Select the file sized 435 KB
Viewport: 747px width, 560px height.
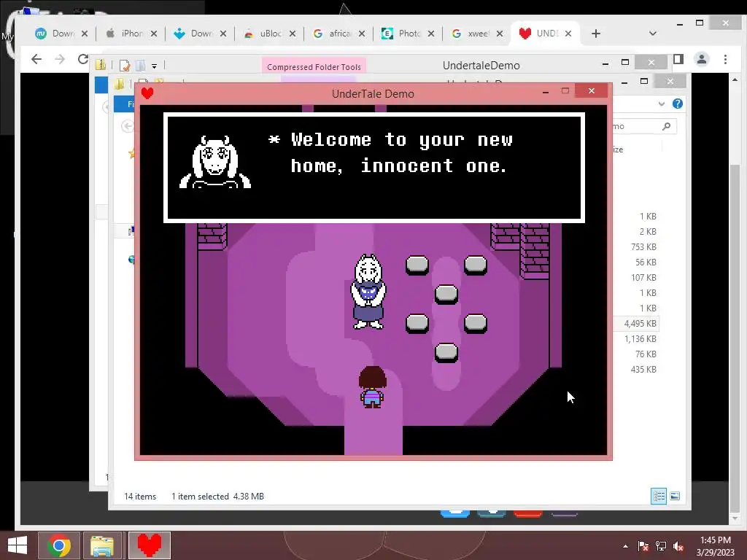click(x=643, y=369)
